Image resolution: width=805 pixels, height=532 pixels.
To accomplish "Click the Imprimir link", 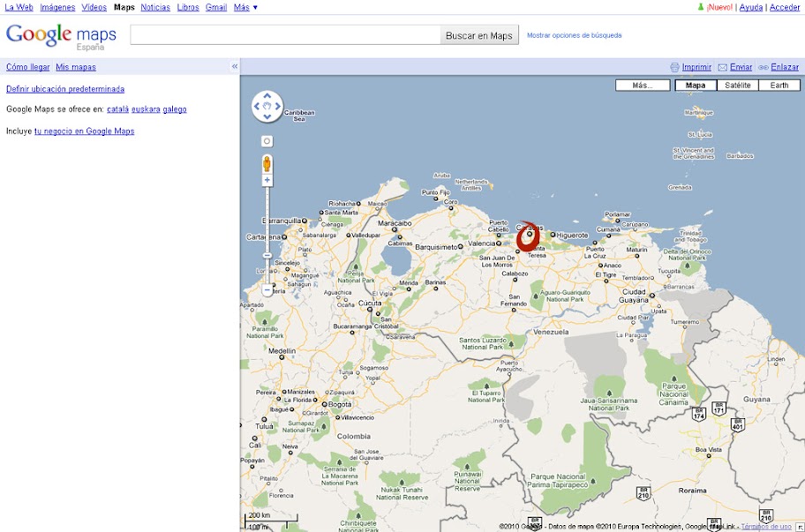I will pos(696,67).
